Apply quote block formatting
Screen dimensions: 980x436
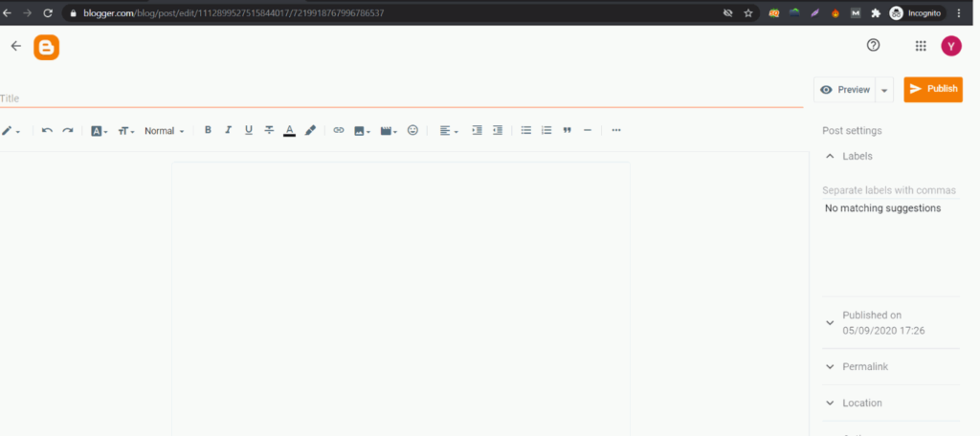(567, 131)
